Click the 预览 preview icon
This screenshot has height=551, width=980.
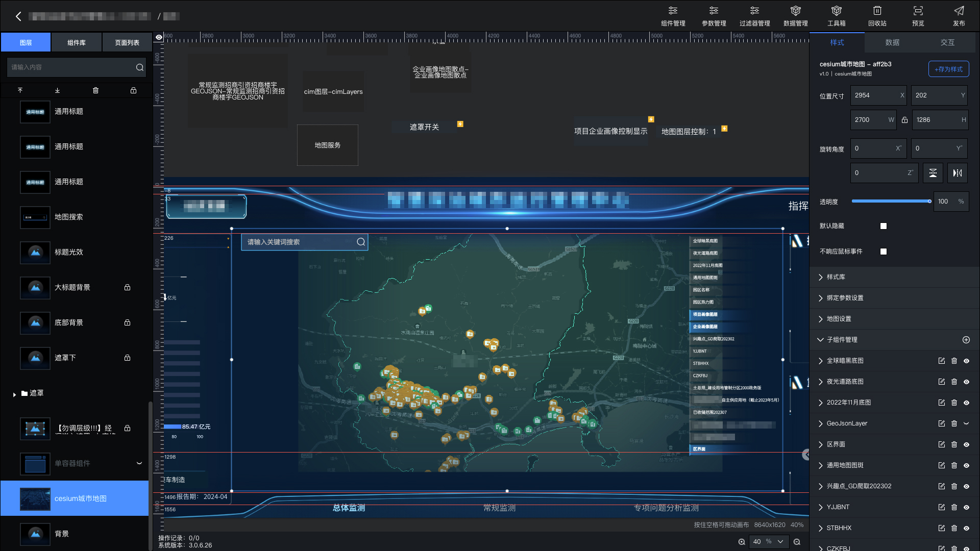pyautogui.click(x=918, y=11)
